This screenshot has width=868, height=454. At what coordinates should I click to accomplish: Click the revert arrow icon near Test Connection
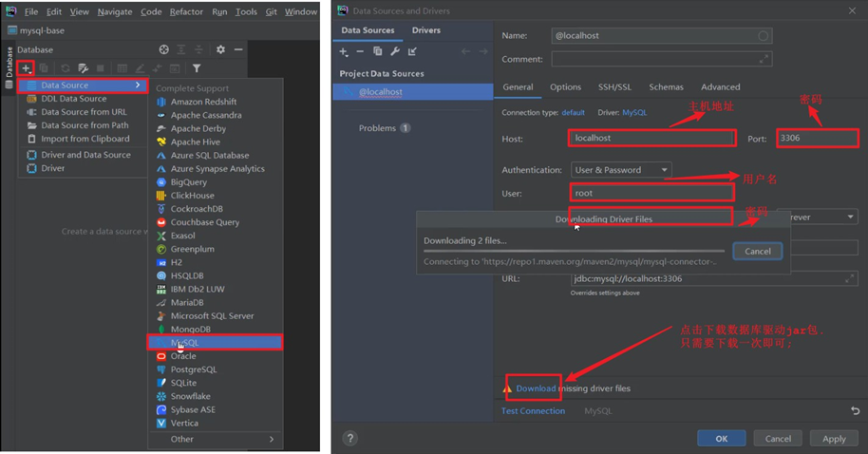point(856,411)
